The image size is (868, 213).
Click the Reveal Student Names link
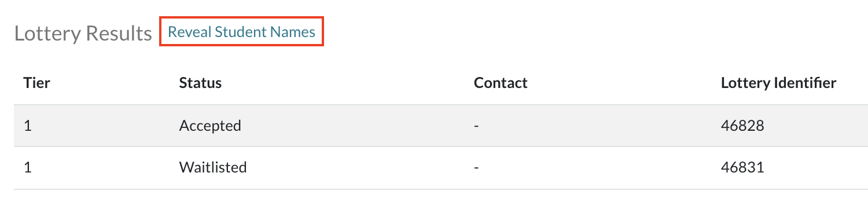point(241,32)
